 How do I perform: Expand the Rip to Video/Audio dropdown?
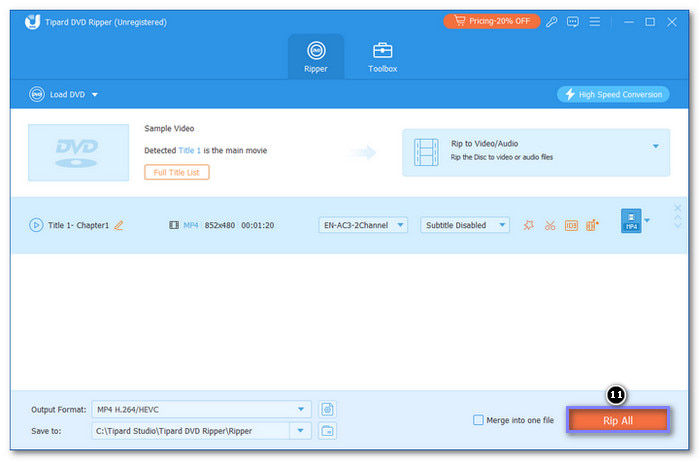coord(655,146)
